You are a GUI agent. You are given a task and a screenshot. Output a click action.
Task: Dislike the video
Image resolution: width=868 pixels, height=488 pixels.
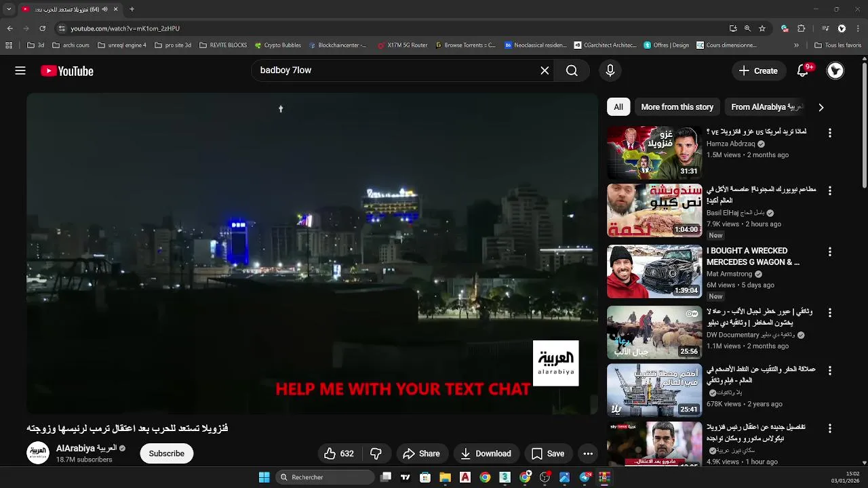coord(376,453)
